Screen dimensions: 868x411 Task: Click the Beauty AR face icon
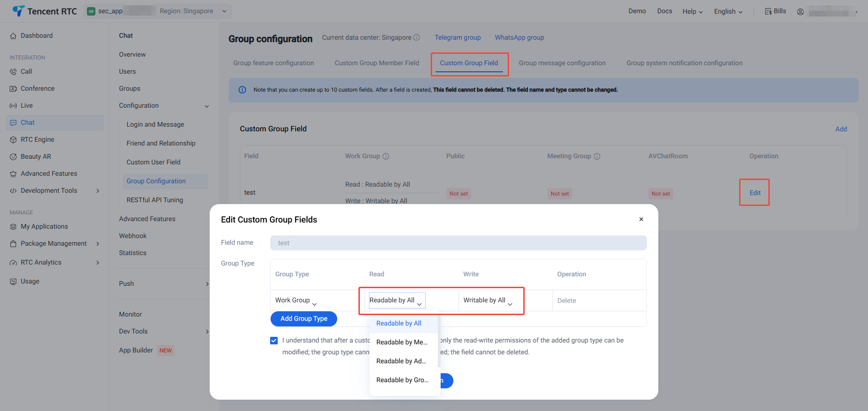click(x=13, y=157)
